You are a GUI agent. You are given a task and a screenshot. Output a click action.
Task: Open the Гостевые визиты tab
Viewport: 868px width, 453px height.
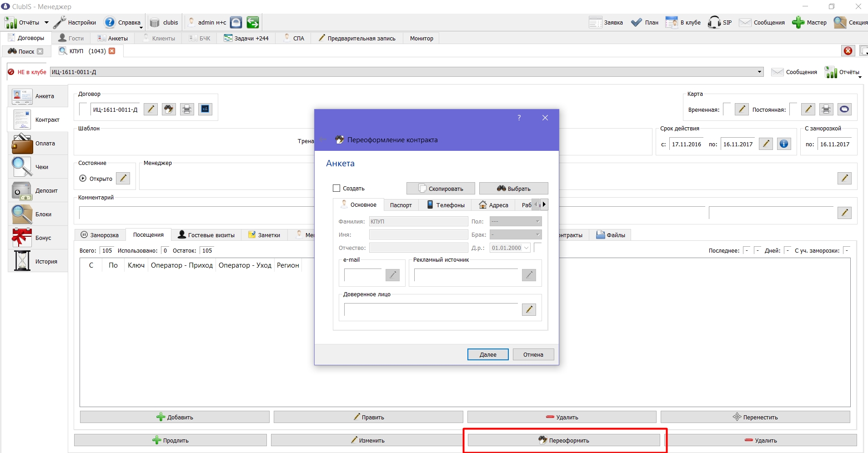[x=206, y=235]
